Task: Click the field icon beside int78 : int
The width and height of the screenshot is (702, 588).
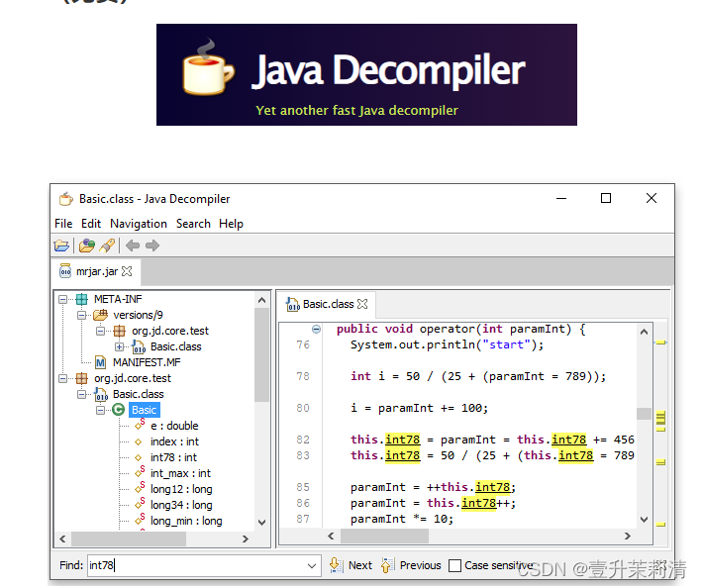Action: [139, 457]
